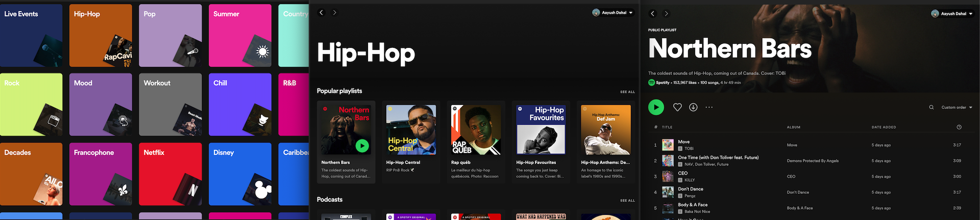Open the R&B genre tile
Screen dimensions: 980x220
(x=293, y=104)
